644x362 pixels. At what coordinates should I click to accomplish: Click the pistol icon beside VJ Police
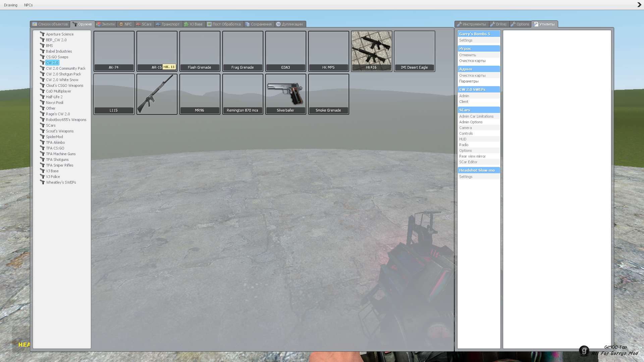42,176
